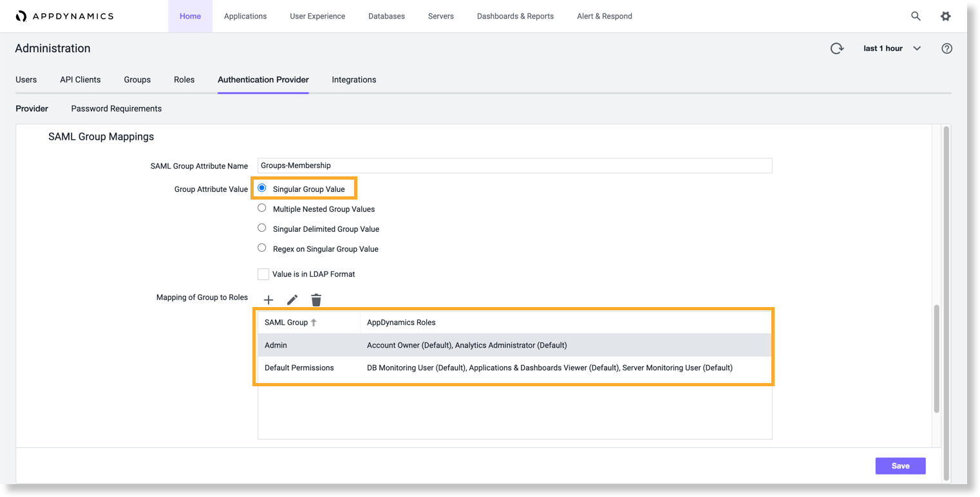Enable Value is in LDAP Format checkbox
980x497 pixels.
(x=263, y=274)
